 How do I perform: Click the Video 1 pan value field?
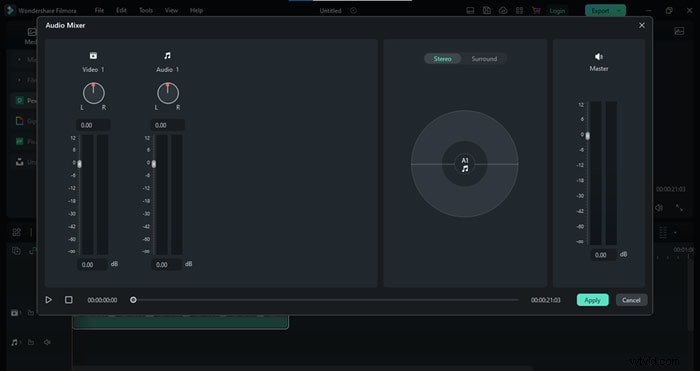93,125
